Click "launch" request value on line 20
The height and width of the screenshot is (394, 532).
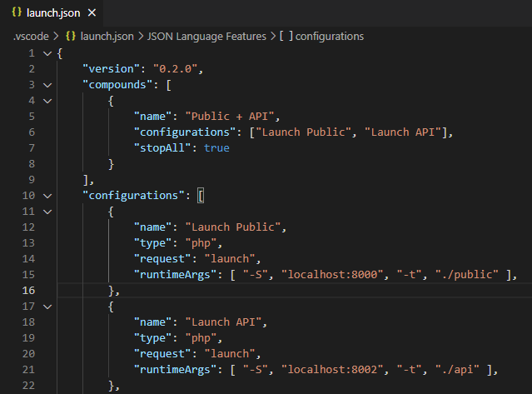[x=229, y=354]
